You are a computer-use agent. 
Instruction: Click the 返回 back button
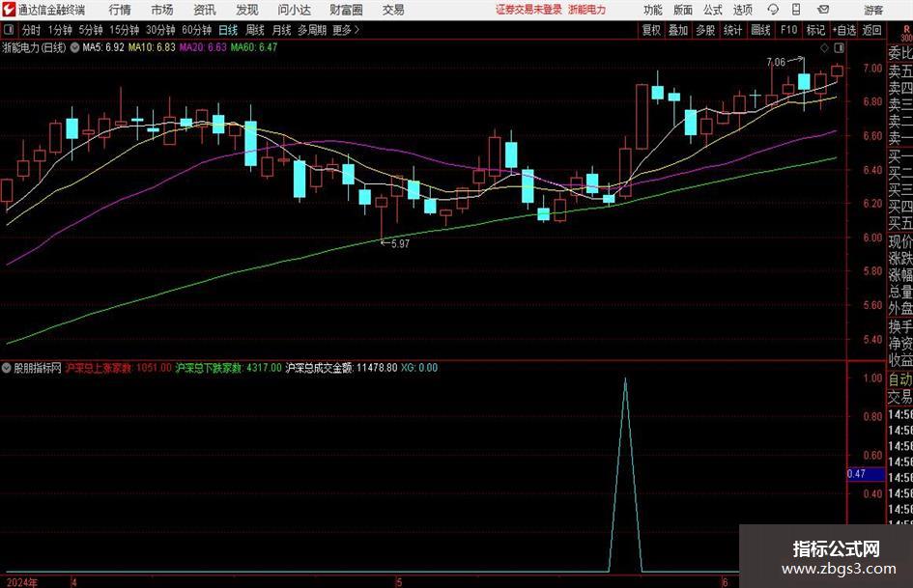coord(871,30)
